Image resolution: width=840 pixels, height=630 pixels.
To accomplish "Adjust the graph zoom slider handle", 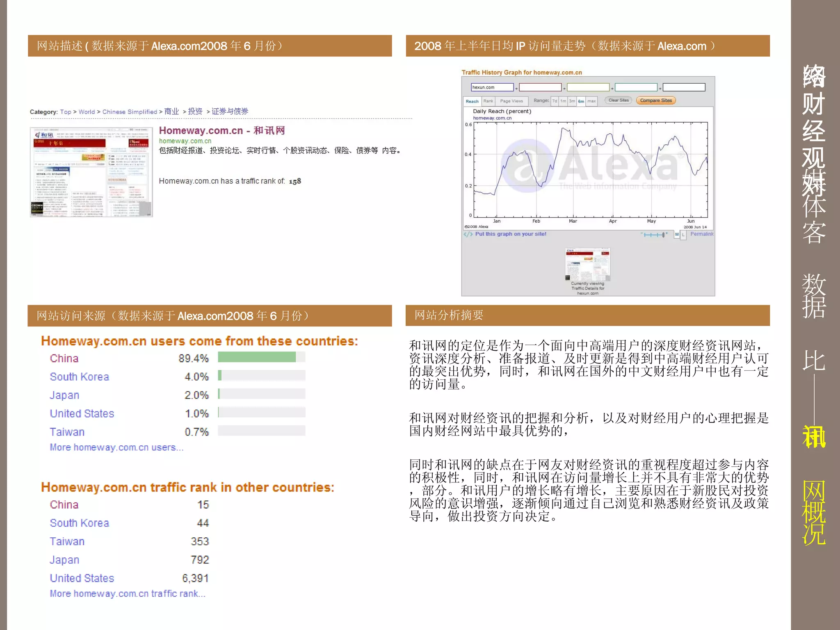I will point(663,235).
